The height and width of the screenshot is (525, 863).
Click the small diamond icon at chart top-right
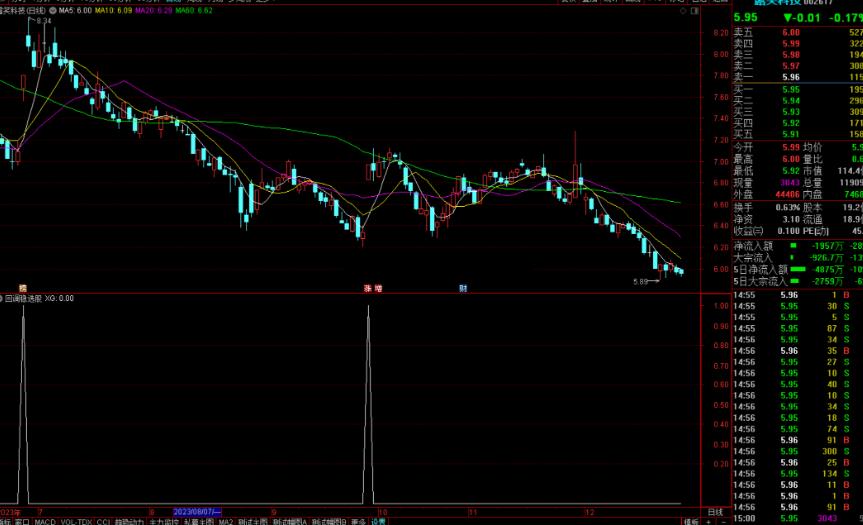(x=684, y=10)
